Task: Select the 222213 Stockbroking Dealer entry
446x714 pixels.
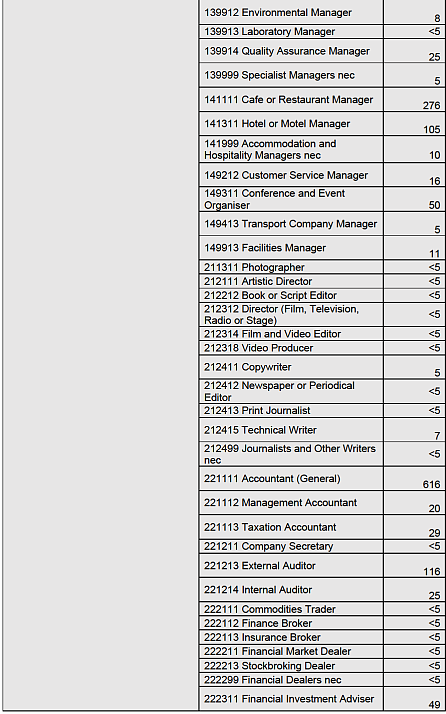Action: (x=291, y=666)
